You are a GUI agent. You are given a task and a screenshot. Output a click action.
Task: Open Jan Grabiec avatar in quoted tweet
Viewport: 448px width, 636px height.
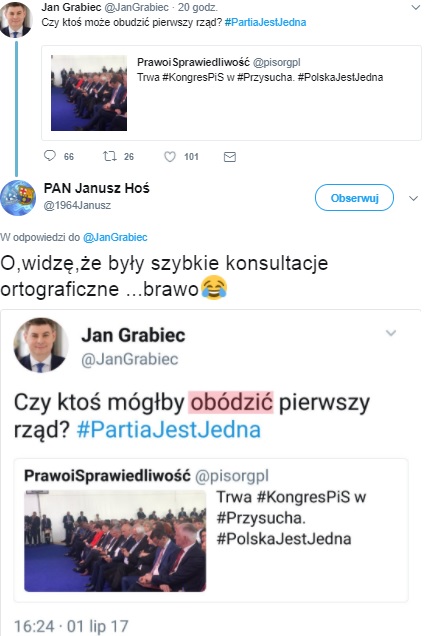click(41, 345)
